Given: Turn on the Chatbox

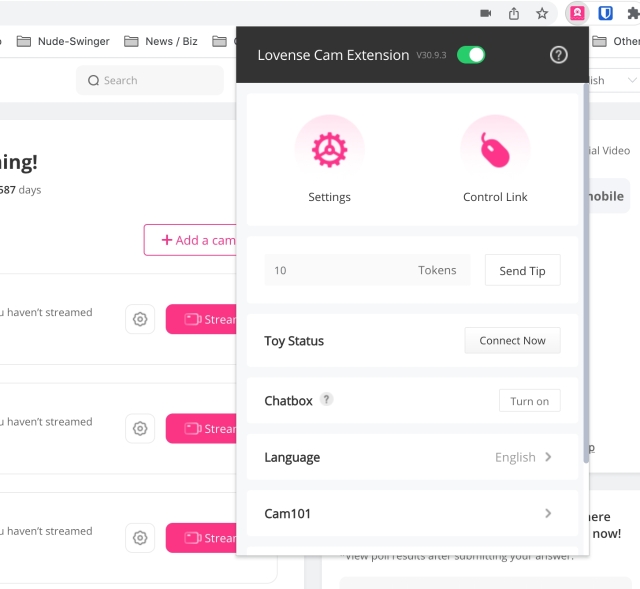Looking at the screenshot, I should point(529,401).
